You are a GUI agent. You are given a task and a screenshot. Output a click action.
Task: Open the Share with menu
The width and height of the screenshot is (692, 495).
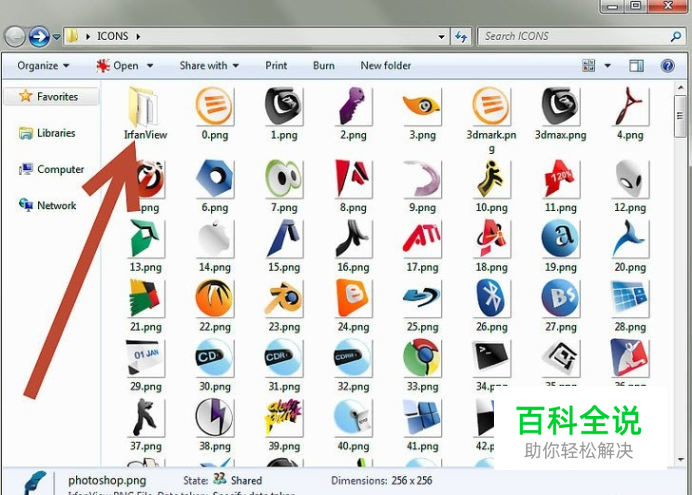(x=209, y=66)
